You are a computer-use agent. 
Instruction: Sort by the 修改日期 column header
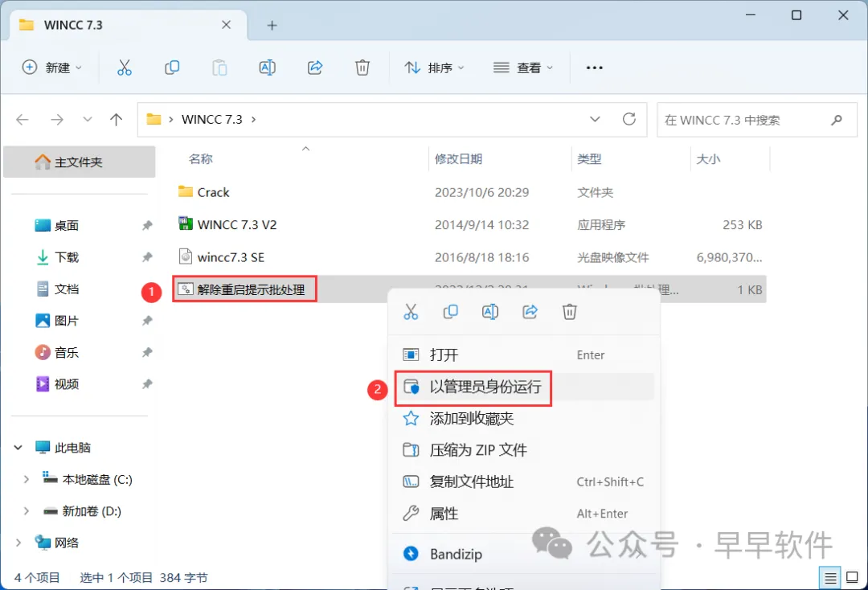tap(458, 159)
